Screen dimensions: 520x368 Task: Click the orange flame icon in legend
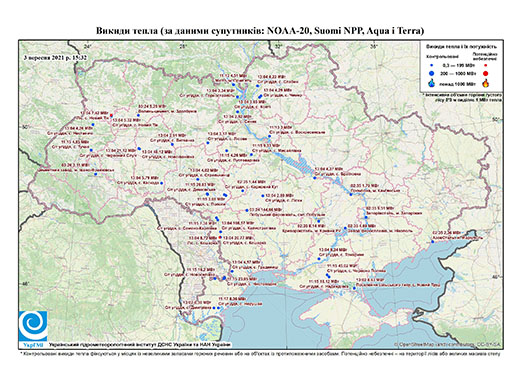485,82
